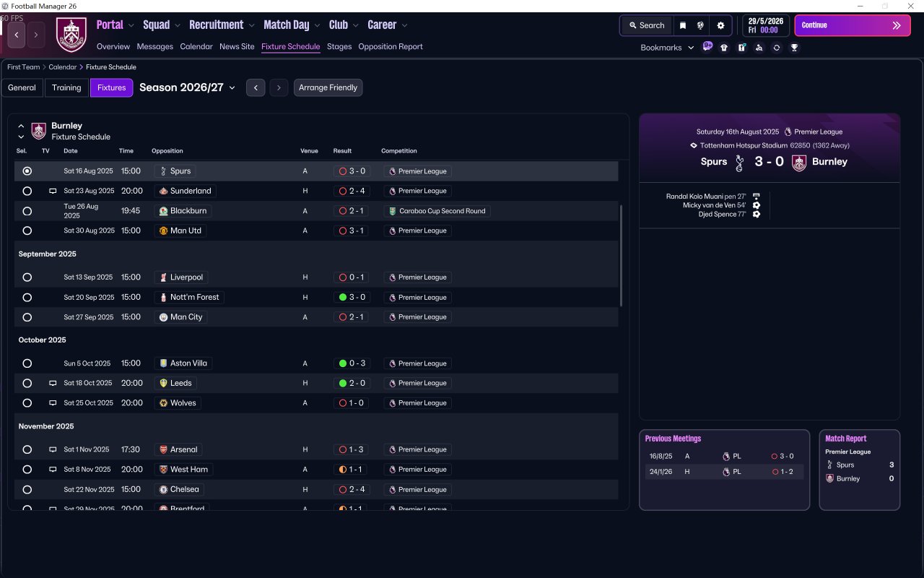Screen dimensions: 924x578
Task: Click the fixture list vertical scrollbar
Action: pos(621,254)
